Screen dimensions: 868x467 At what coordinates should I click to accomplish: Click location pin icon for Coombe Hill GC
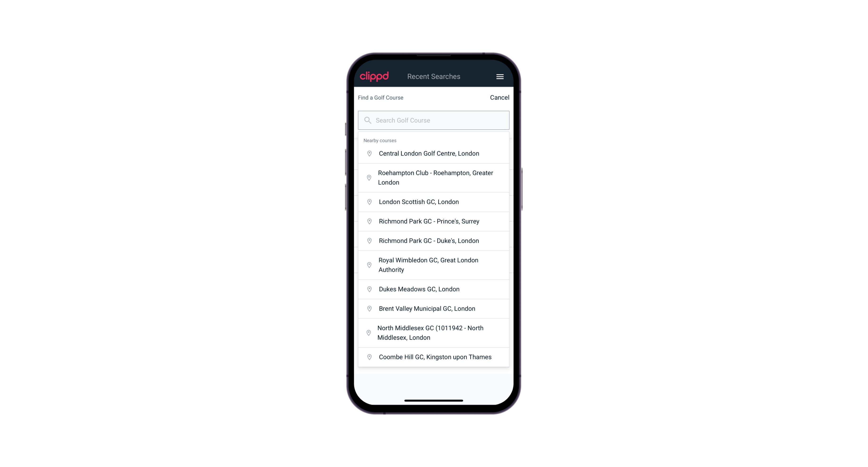369,357
